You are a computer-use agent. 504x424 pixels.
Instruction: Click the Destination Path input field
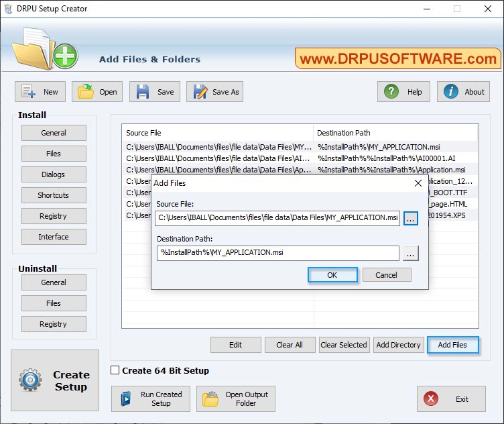(278, 253)
